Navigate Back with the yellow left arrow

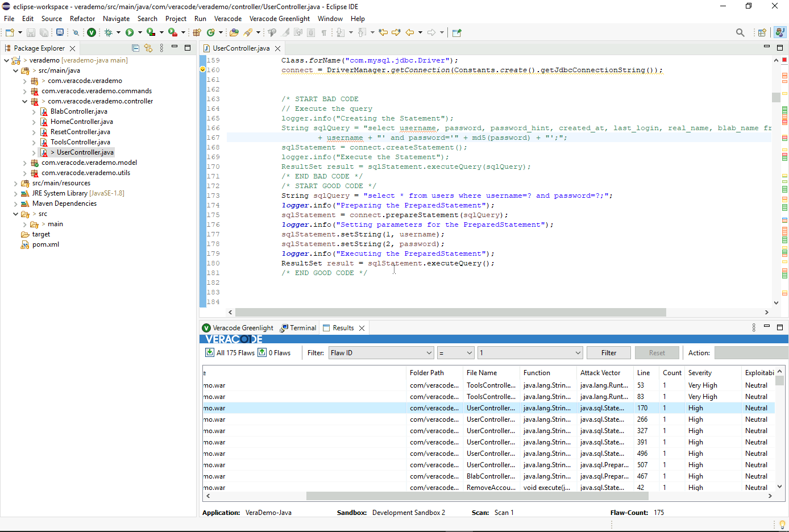pos(410,32)
